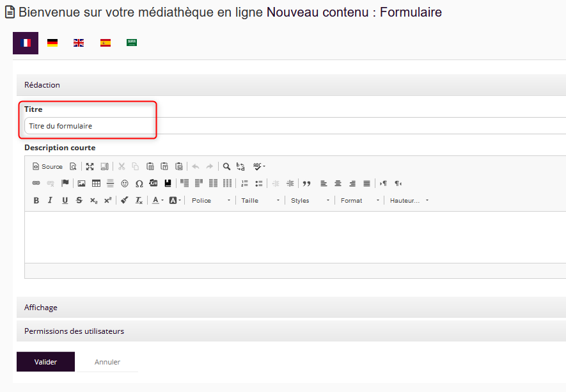Viewport: 566px width, 392px height.
Task: Insert a table via the table icon
Action: (x=96, y=184)
